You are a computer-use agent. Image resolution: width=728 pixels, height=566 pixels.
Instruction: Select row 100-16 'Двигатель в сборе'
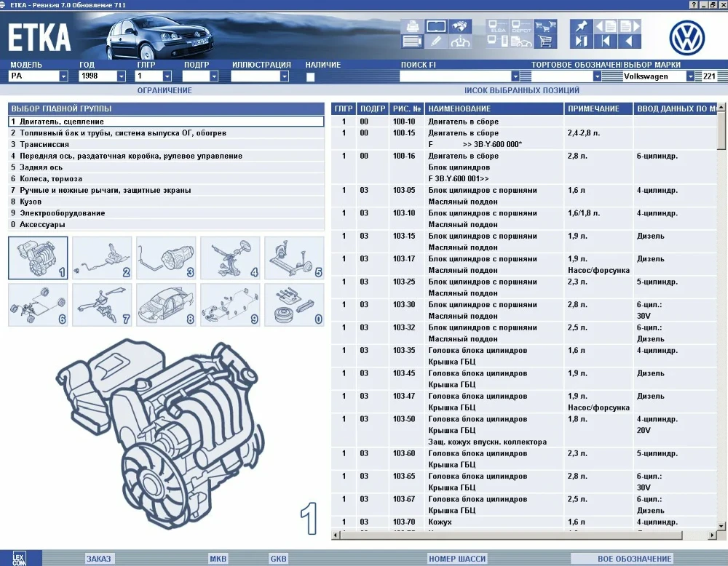524,167
